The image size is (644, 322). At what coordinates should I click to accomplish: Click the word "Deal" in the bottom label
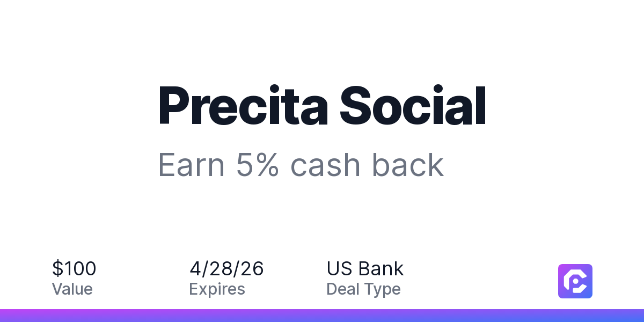pyautogui.click(x=343, y=289)
